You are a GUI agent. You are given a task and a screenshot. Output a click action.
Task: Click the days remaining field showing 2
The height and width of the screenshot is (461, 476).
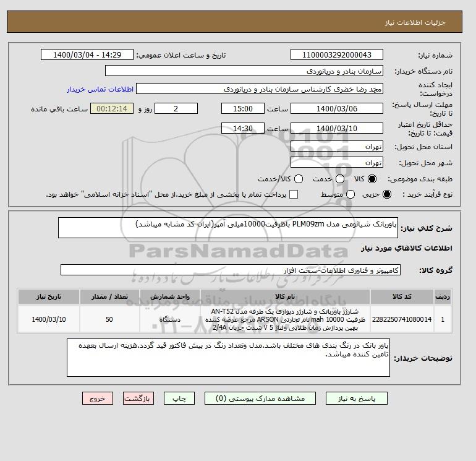pos(176,108)
